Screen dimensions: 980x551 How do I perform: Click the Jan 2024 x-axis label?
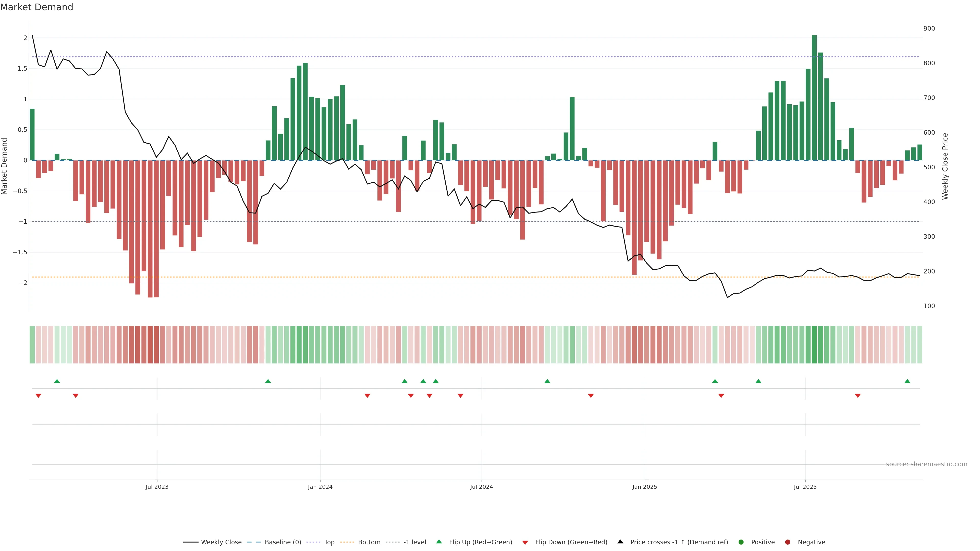click(x=320, y=487)
